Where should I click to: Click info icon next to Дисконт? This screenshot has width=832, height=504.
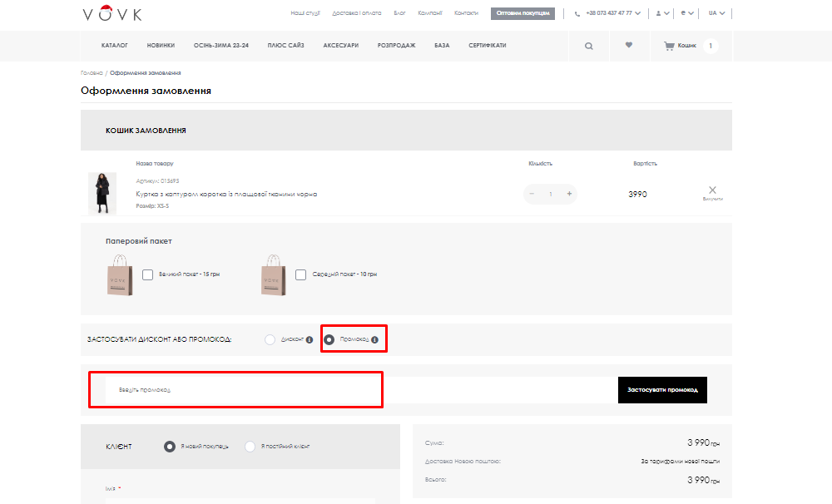[310, 339]
